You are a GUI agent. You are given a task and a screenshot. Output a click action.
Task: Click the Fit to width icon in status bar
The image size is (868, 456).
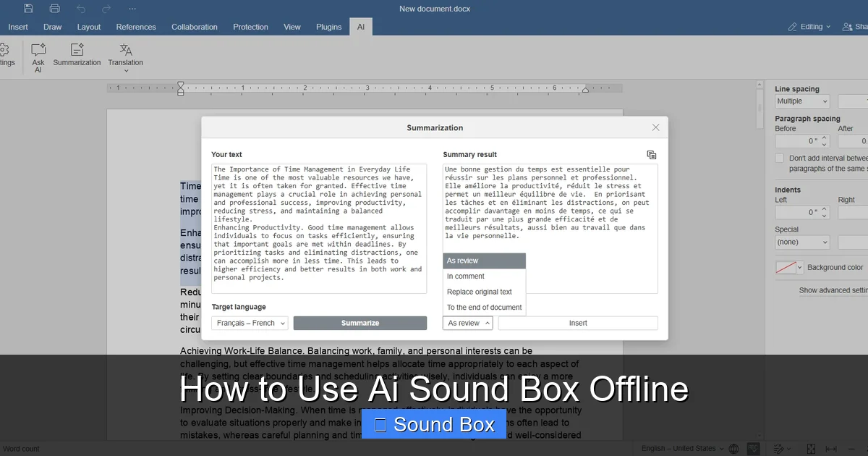831,447
